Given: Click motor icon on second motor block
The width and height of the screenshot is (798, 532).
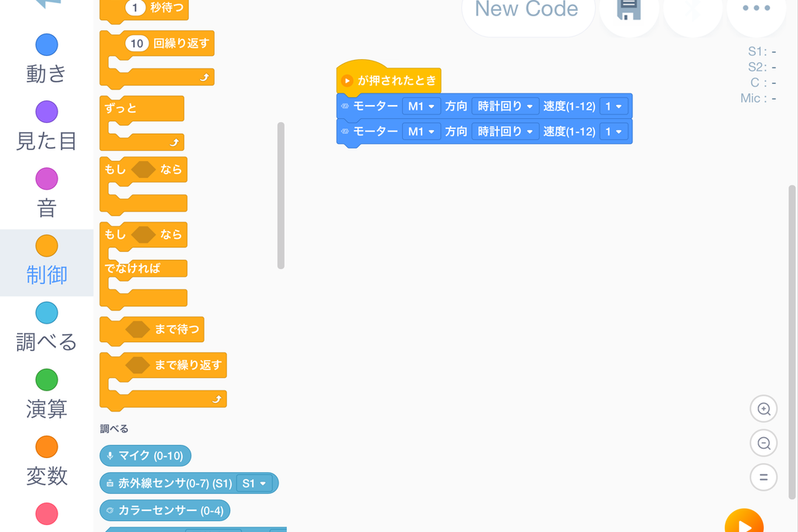Looking at the screenshot, I should pyautogui.click(x=345, y=131).
